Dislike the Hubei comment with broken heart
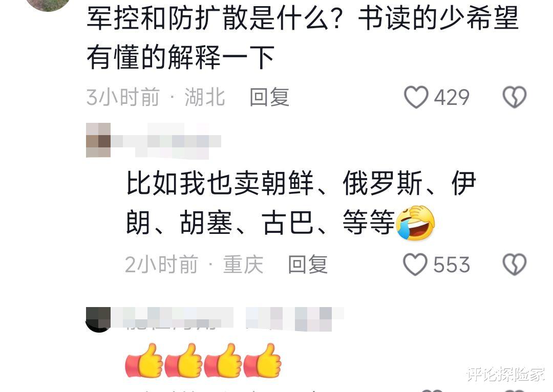Image resolution: width=553 pixels, height=392 pixels. point(514,97)
